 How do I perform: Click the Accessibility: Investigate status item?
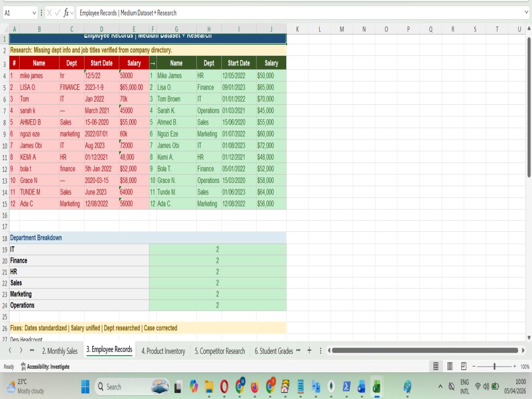pos(45,367)
